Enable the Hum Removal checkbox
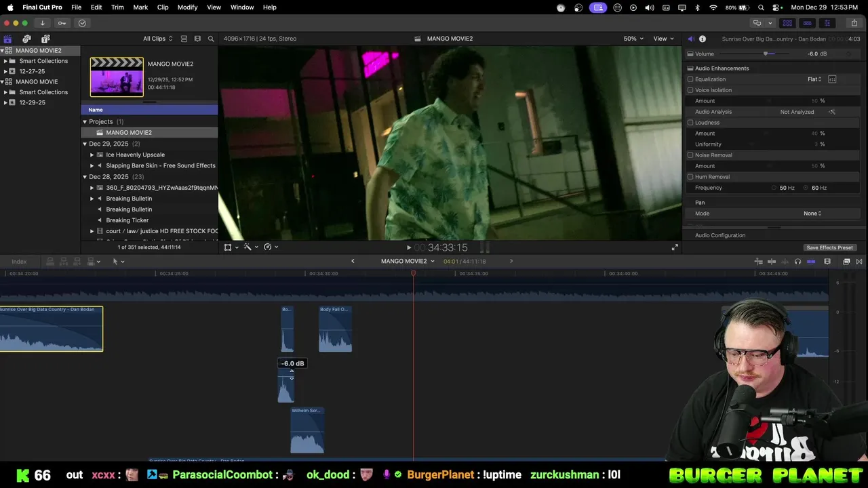This screenshot has width=868, height=488. click(x=690, y=177)
